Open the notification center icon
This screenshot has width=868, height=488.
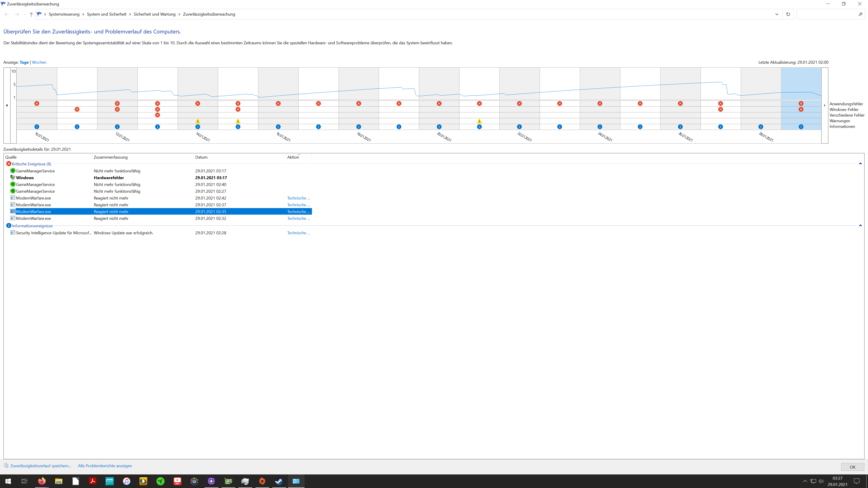tap(856, 481)
